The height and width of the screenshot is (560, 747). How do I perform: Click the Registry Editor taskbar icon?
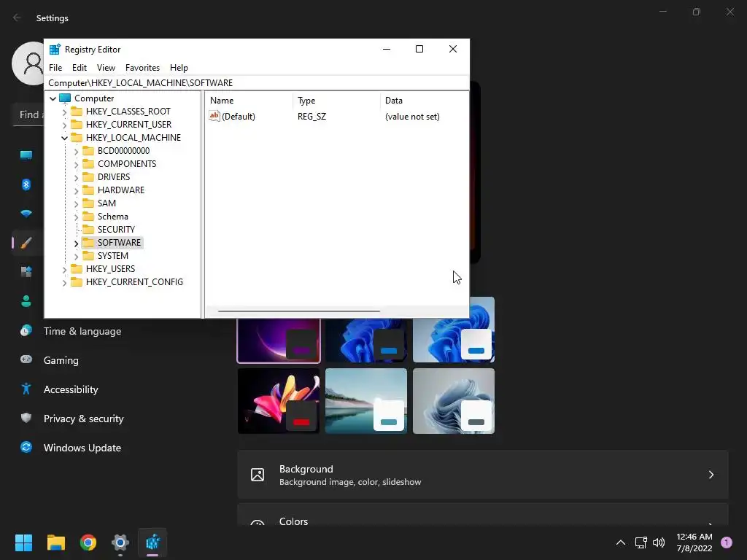coord(152,542)
